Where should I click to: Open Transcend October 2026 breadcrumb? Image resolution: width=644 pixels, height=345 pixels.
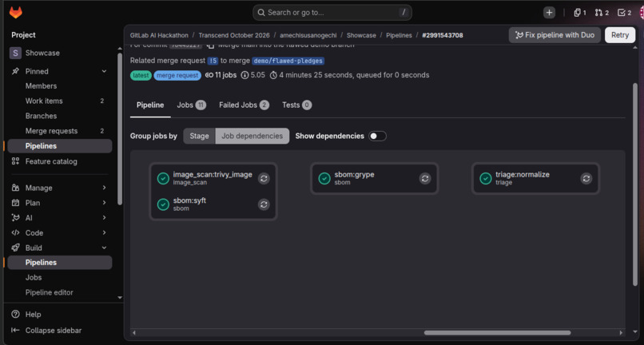coord(234,35)
